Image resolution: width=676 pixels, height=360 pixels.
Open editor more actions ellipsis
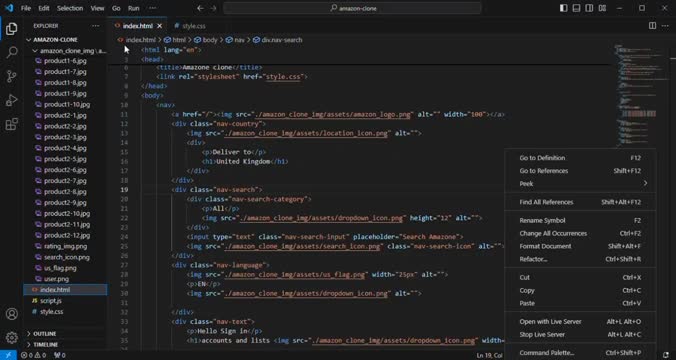point(666,26)
